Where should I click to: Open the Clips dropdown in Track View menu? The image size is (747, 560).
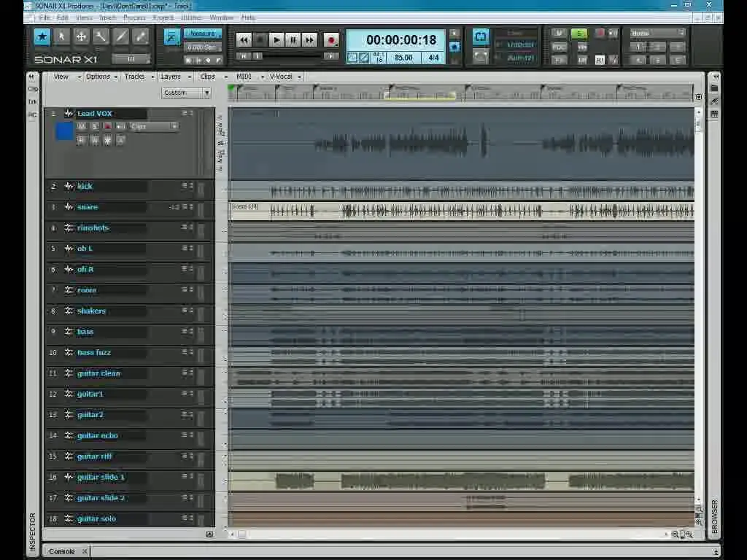click(x=213, y=77)
